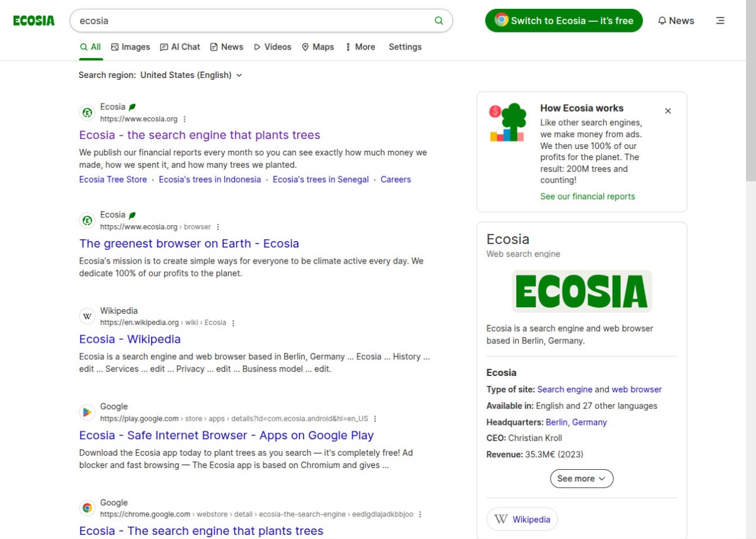
Task: Open the hamburger menu top right
Action: [720, 20]
